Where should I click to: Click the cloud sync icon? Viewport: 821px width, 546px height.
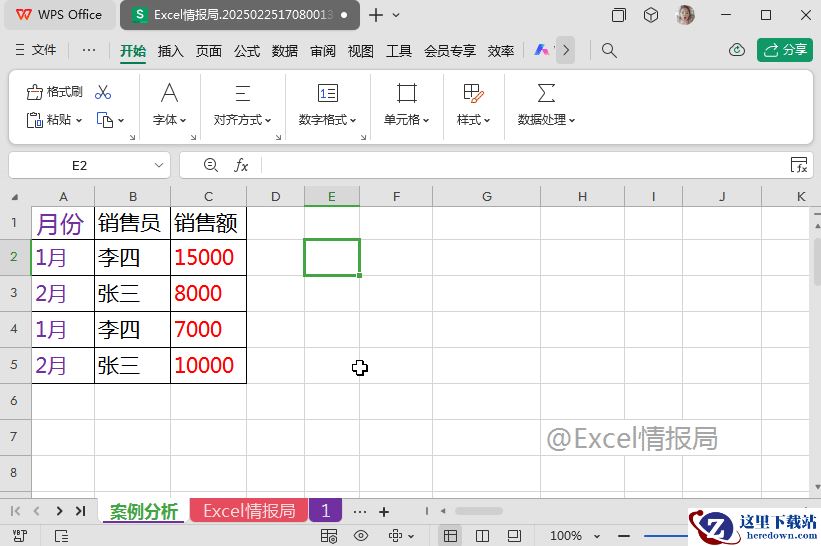(737, 50)
